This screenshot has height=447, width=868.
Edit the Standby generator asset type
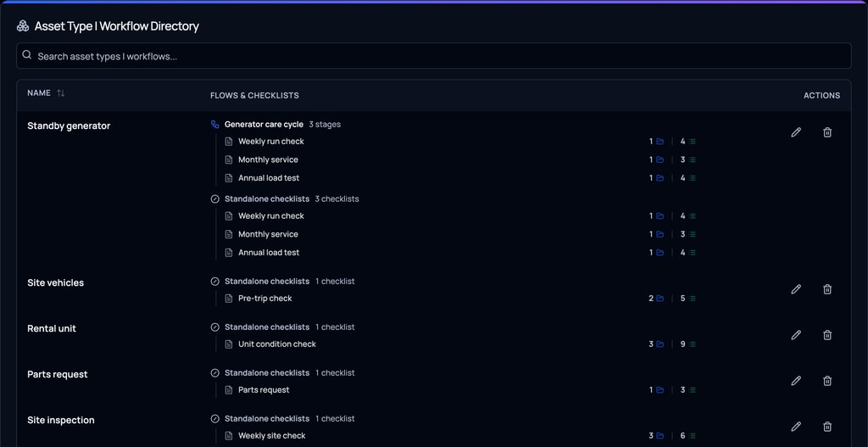796,131
